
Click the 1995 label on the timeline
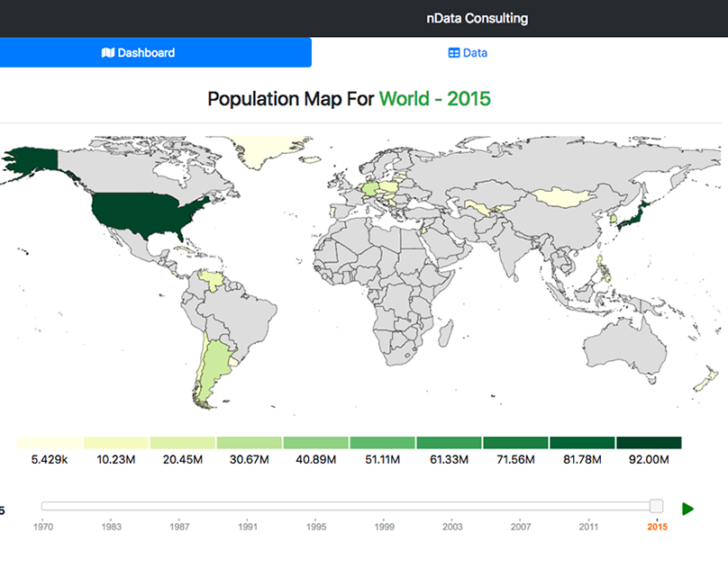click(315, 527)
